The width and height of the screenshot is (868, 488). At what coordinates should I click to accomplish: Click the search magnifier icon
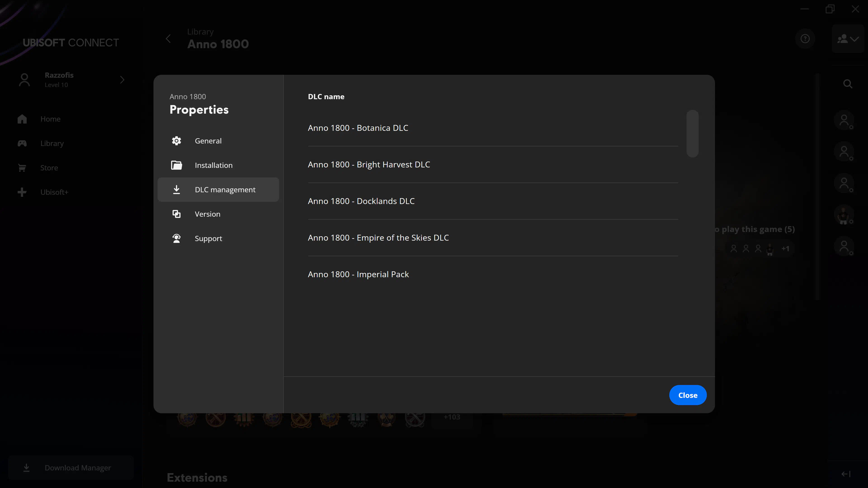847,84
